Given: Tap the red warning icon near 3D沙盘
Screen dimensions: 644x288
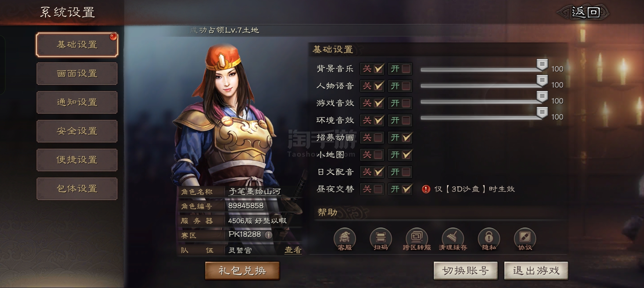Looking at the screenshot, I should 426,189.
